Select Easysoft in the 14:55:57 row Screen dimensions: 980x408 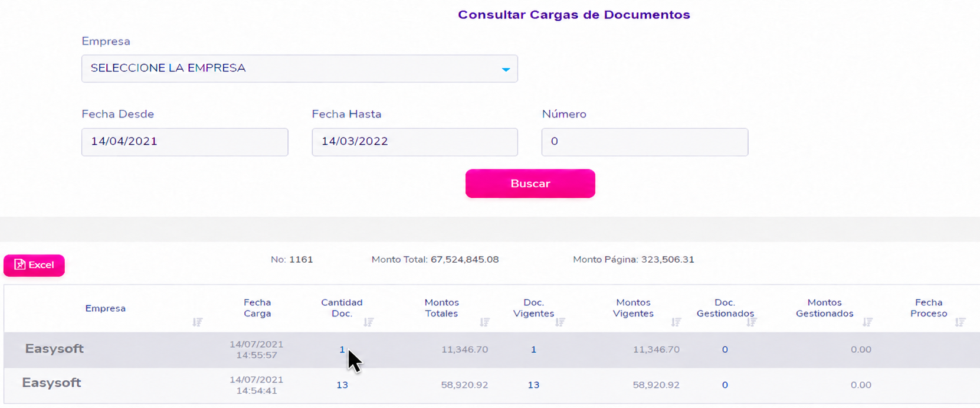coord(54,349)
